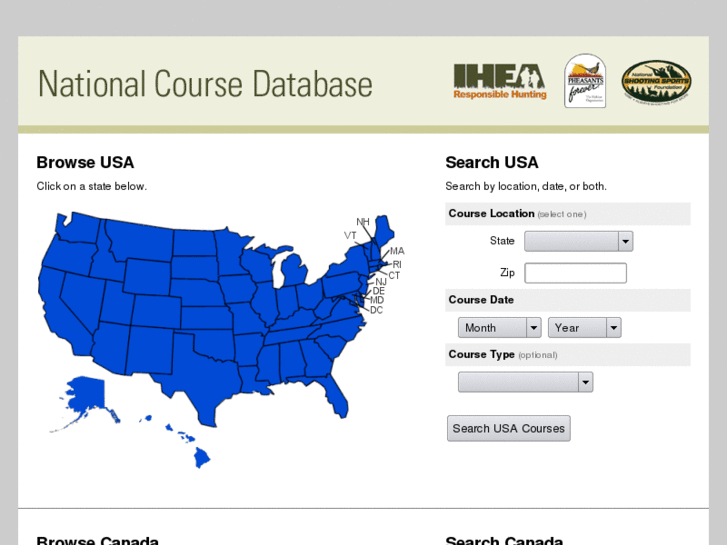Image resolution: width=727 pixels, height=545 pixels.
Task: Click the MD state label
Action: pos(377,300)
